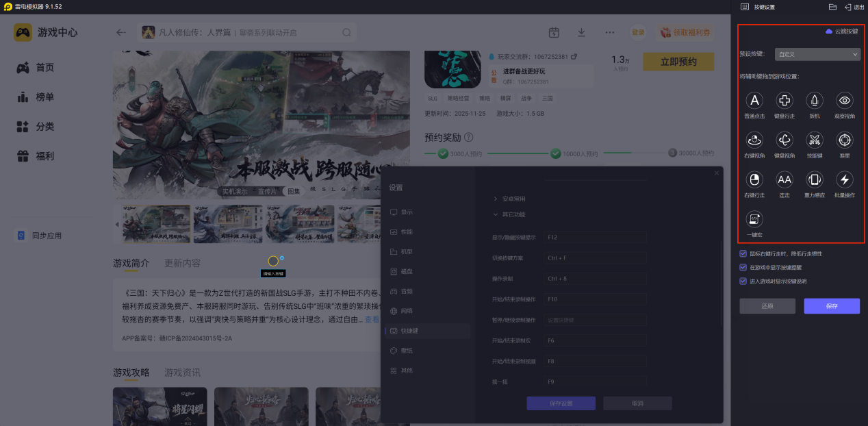Select the 普通点击 (A) key tool
Viewport: 868px width, 426px height.
click(x=754, y=101)
